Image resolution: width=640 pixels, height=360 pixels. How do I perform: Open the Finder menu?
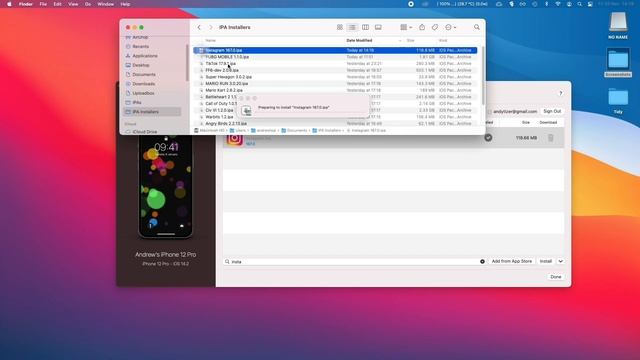tap(25, 4)
